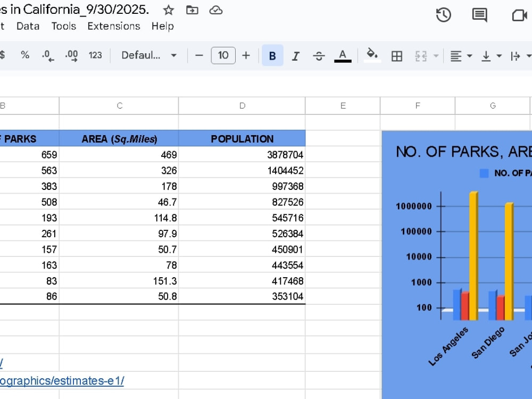532x399 pixels.
Task: Click the font size field showing 10
Action: [223, 55]
